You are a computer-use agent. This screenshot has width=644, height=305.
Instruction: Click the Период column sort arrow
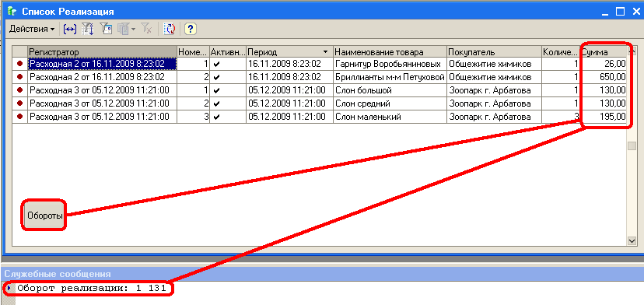[326, 52]
